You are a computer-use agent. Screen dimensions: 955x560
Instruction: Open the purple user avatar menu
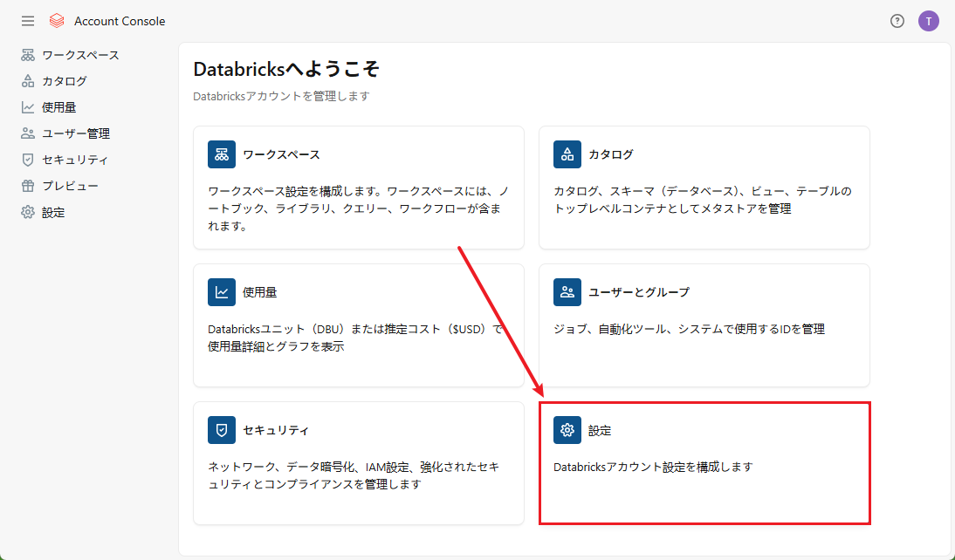[928, 21]
